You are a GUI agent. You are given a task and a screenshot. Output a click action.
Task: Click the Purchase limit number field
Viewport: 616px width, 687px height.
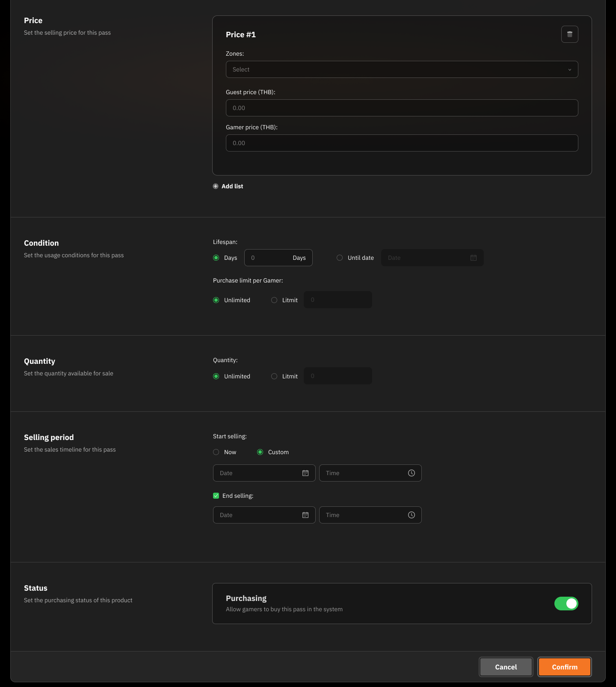[338, 300]
